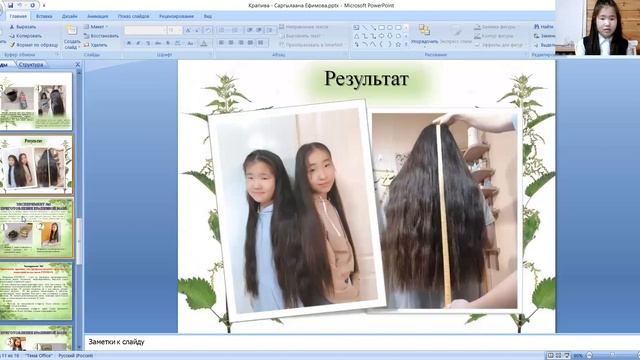This screenshot has height=360, width=640.
Task: Open Упорядочить arrange menu
Action: (x=424, y=35)
